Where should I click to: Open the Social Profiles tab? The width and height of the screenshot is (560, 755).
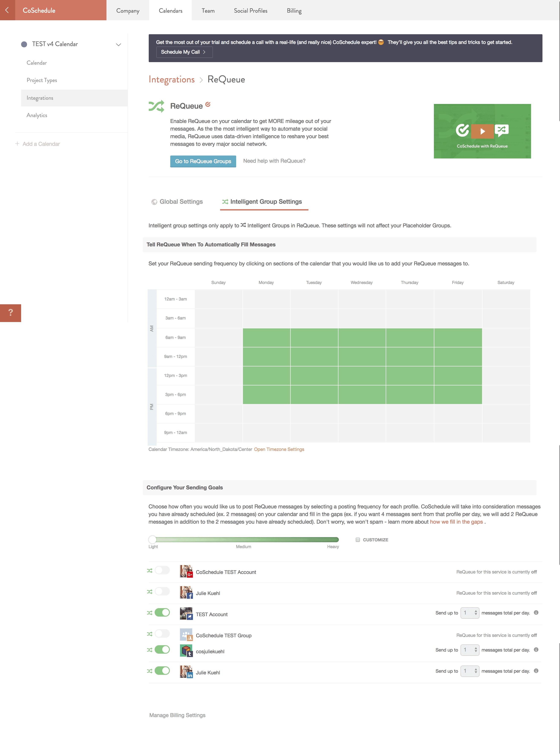(x=251, y=11)
